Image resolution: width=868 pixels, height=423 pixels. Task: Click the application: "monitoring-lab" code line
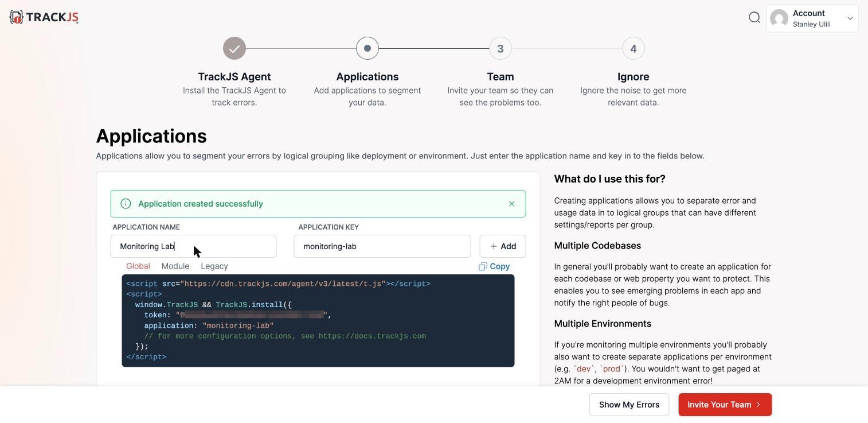tap(209, 326)
